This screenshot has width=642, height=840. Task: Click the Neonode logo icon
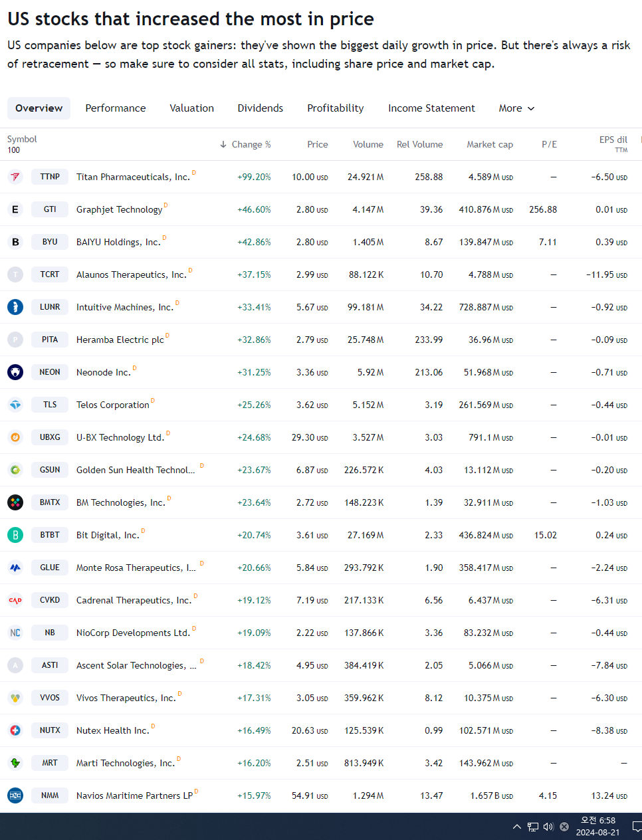click(15, 372)
